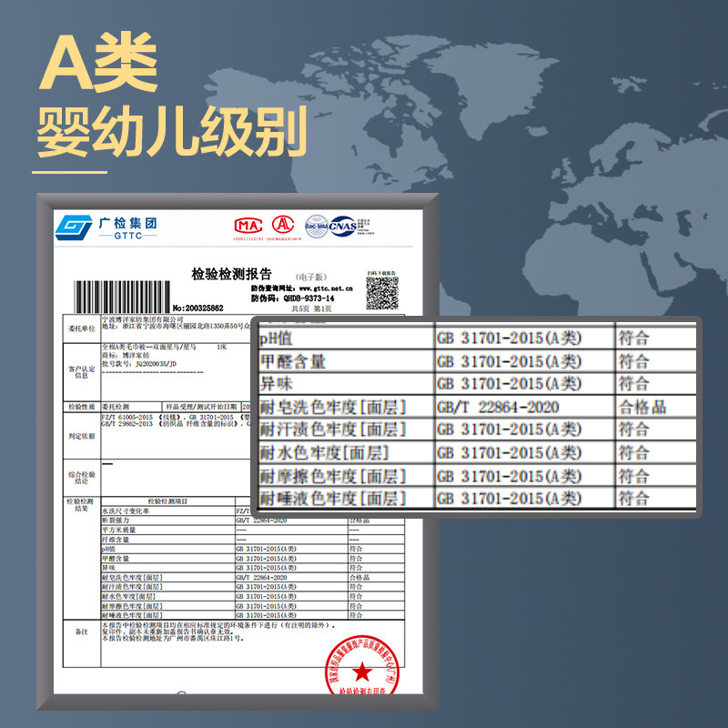728x728 pixels.
Task: Click the '委托单位' row label
Action: point(82,329)
